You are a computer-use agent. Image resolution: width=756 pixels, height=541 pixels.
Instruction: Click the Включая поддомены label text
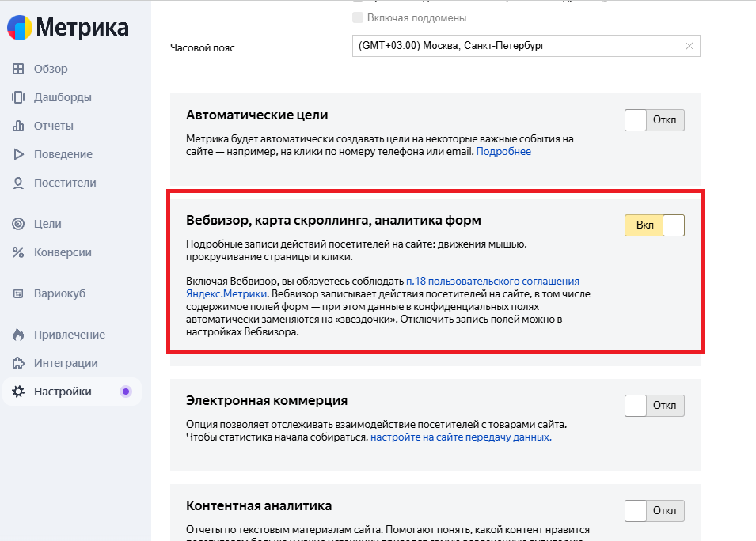coord(416,18)
